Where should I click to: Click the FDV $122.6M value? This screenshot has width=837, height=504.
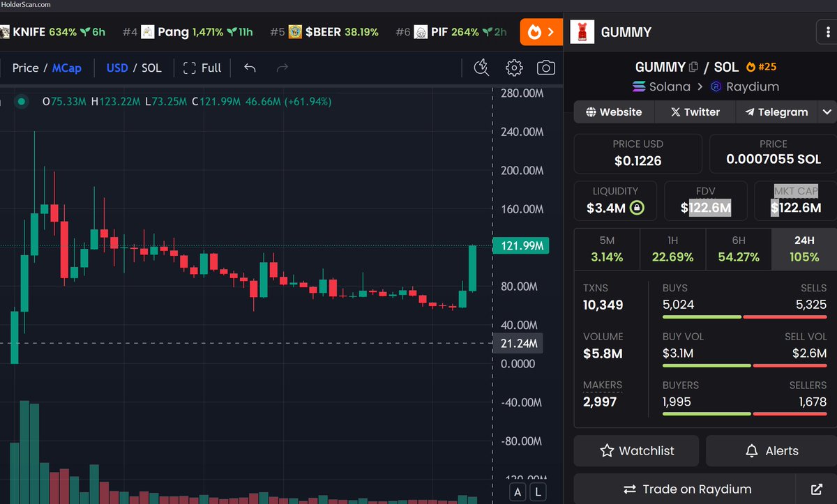pos(706,207)
